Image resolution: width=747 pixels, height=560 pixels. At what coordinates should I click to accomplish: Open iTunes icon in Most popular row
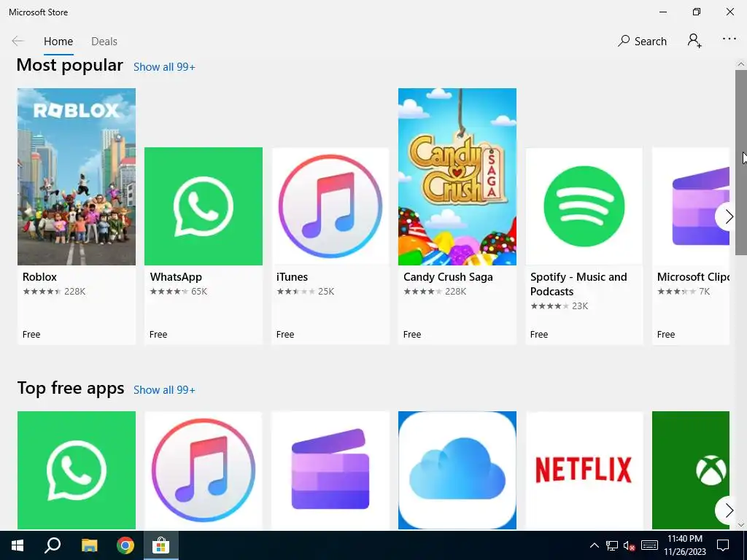(330, 206)
